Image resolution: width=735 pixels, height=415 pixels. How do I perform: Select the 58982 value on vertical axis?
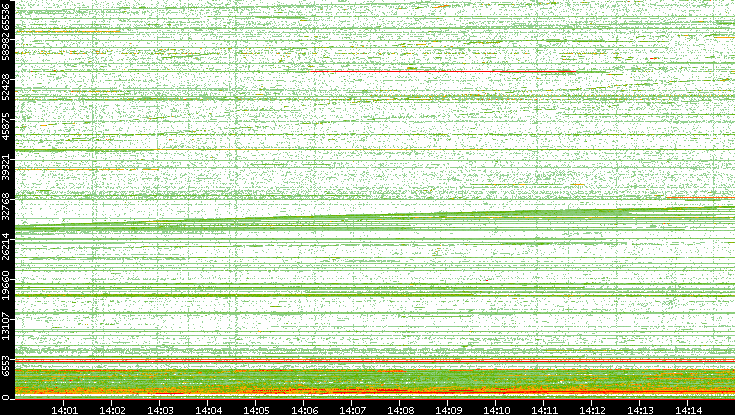tap(7, 52)
